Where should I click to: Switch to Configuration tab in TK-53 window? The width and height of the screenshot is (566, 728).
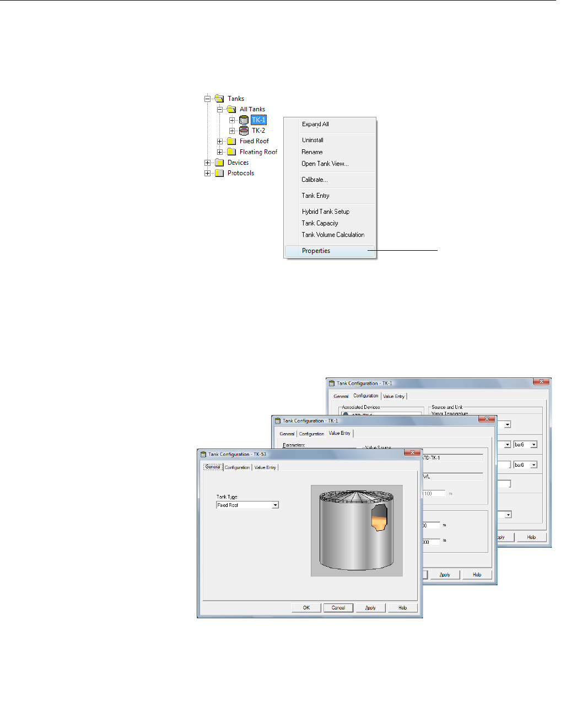point(237,467)
